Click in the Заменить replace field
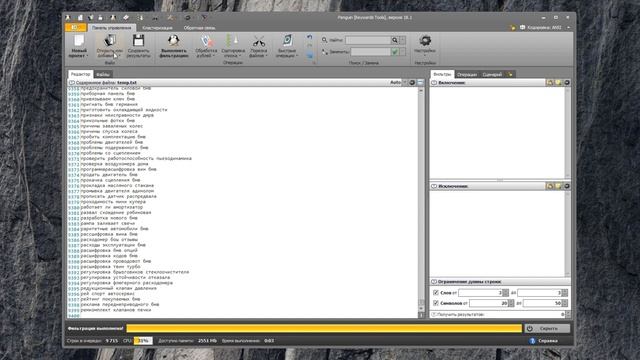 point(370,52)
